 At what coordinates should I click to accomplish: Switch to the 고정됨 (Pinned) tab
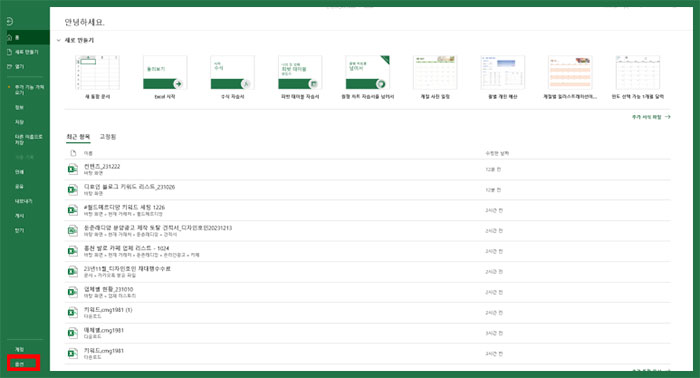pyautogui.click(x=108, y=137)
